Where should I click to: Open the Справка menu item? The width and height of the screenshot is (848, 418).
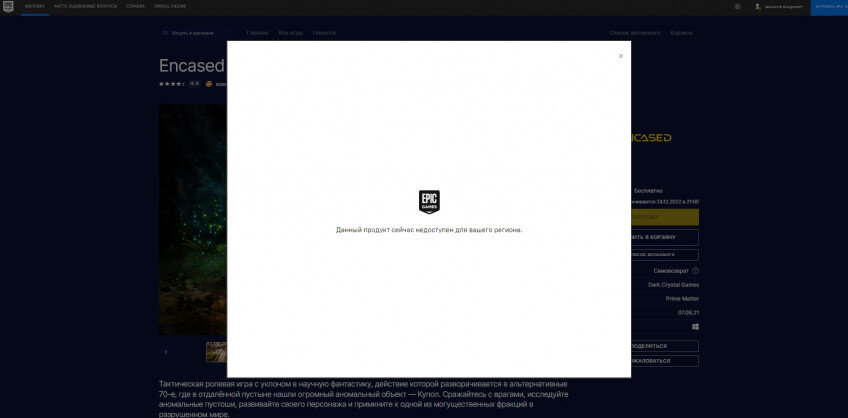pyautogui.click(x=135, y=6)
